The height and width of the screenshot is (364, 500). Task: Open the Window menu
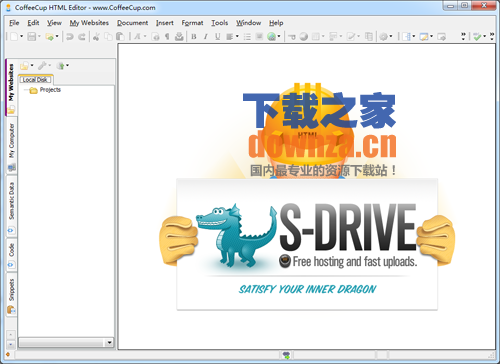pos(249,23)
